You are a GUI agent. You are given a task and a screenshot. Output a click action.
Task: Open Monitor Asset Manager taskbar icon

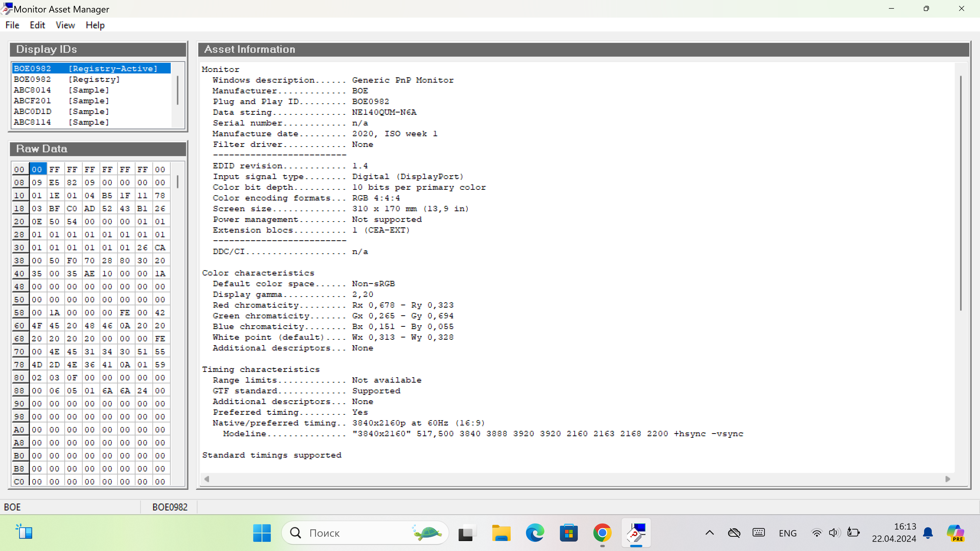click(636, 533)
